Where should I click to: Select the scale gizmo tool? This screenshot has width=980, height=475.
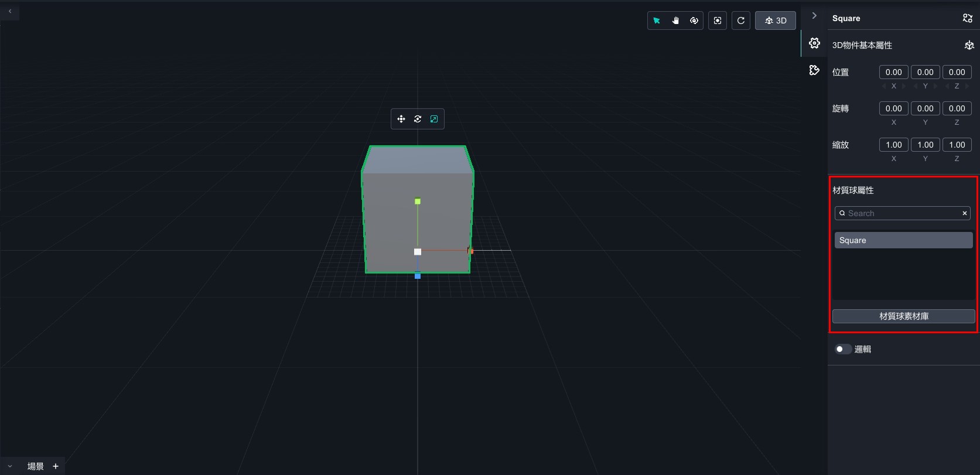[434, 119]
